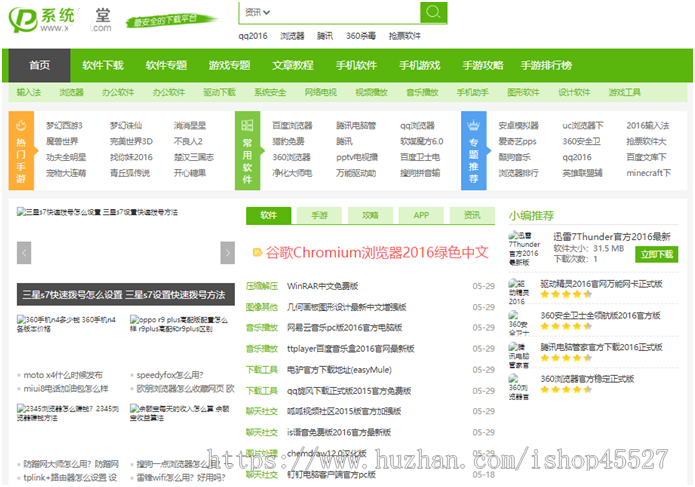
Task: Open 输入法 category in sub navigation
Action: tap(29, 92)
